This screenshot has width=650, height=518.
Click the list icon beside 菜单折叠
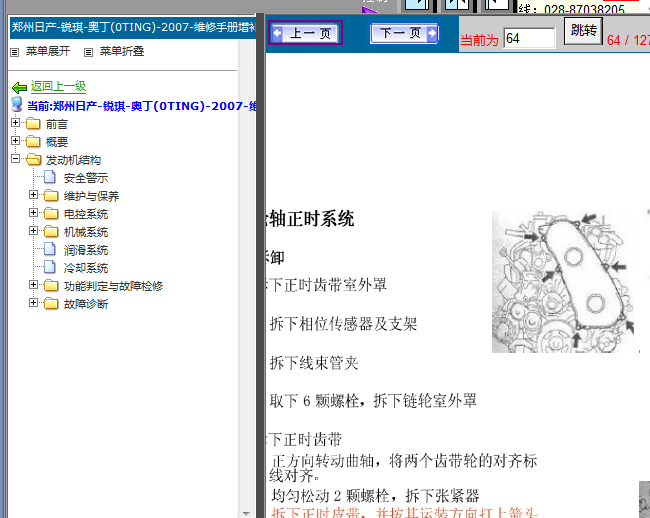(88, 52)
